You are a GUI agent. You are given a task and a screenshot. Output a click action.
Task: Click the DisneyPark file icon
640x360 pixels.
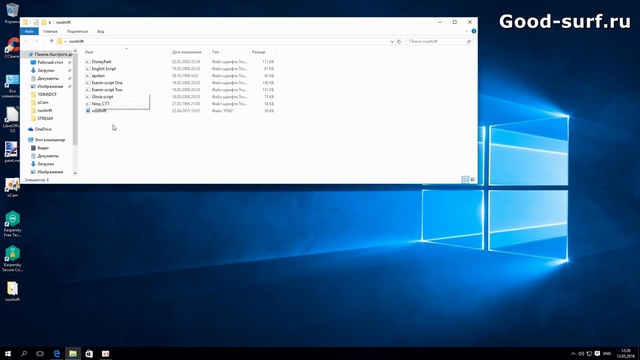88,62
